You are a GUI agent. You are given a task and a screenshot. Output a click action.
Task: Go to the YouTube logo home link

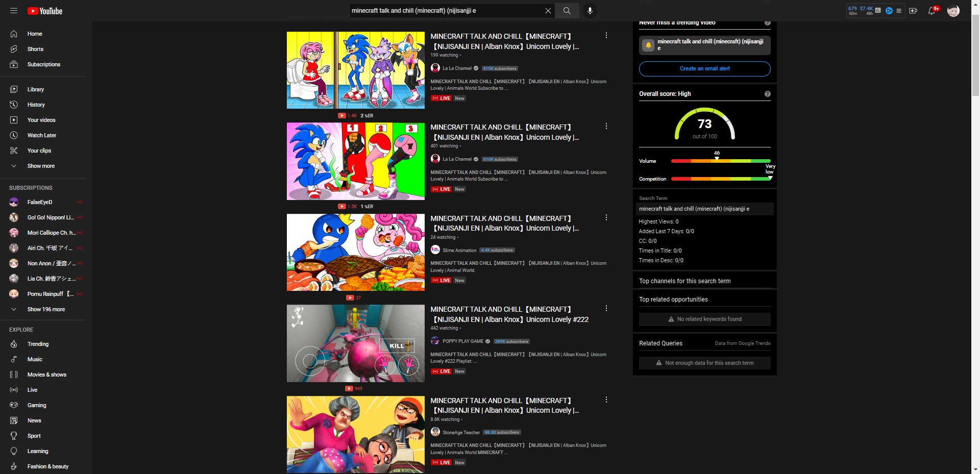tap(45, 11)
